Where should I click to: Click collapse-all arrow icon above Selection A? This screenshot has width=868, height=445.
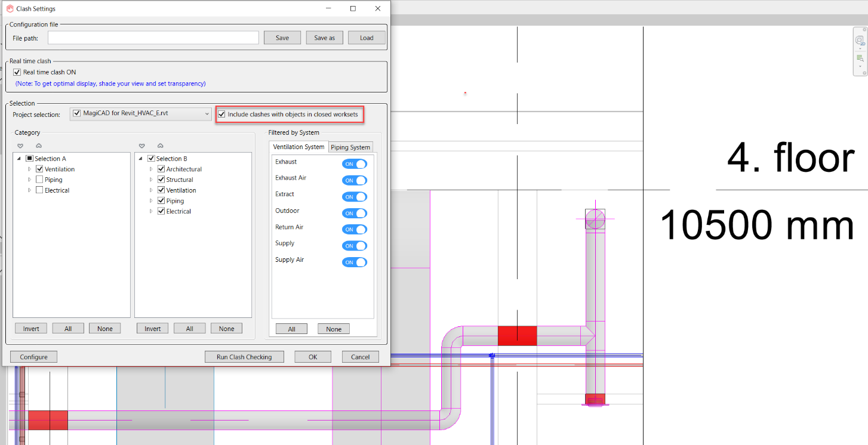39,146
